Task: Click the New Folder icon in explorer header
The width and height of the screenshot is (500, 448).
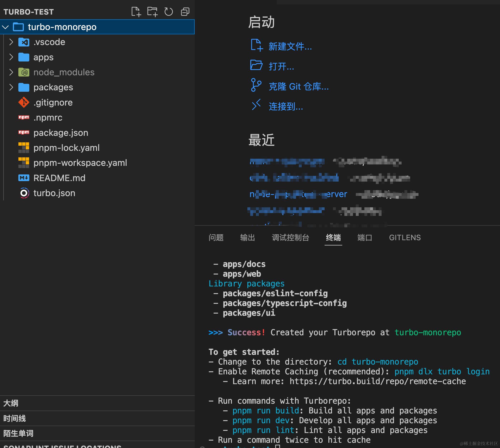Action: tap(152, 12)
